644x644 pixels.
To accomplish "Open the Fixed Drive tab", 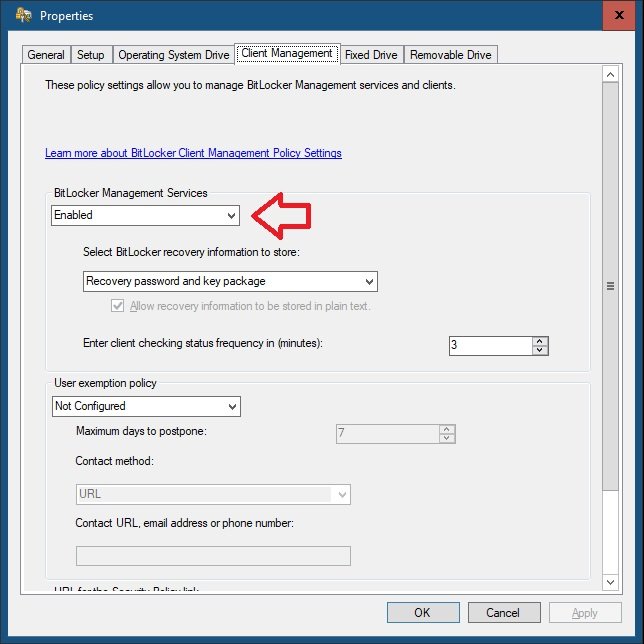I will [x=371, y=55].
